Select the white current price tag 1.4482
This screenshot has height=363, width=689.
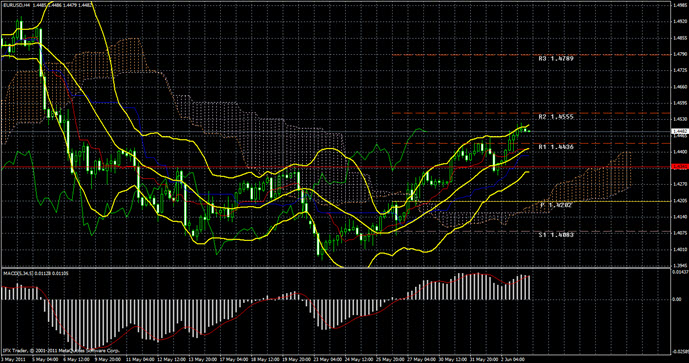click(x=679, y=131)
